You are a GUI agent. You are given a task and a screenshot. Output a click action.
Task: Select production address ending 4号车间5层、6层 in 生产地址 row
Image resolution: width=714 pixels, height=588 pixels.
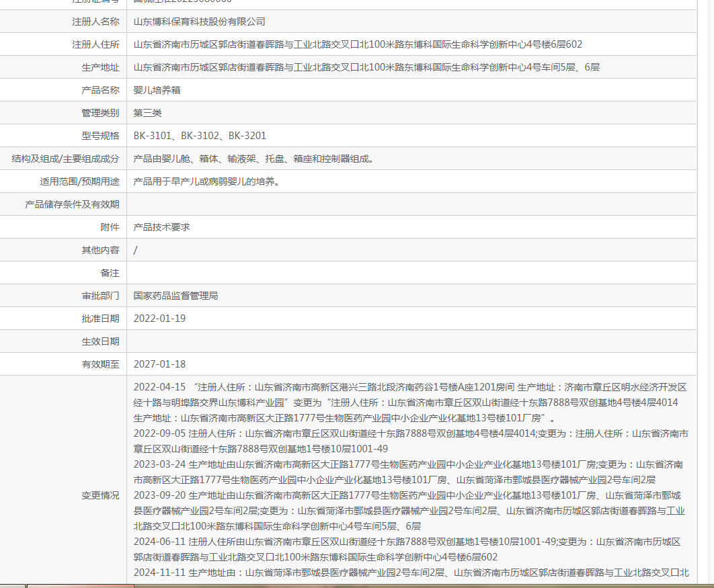(366, 67)
